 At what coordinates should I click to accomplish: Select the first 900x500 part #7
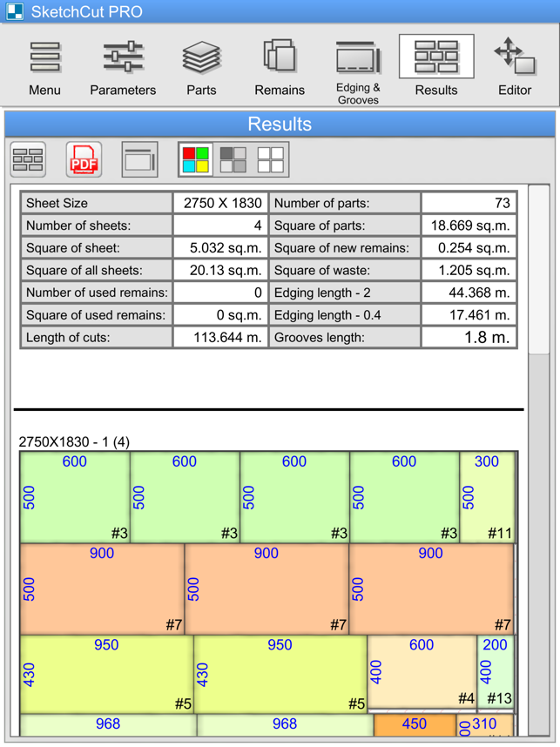102,589
